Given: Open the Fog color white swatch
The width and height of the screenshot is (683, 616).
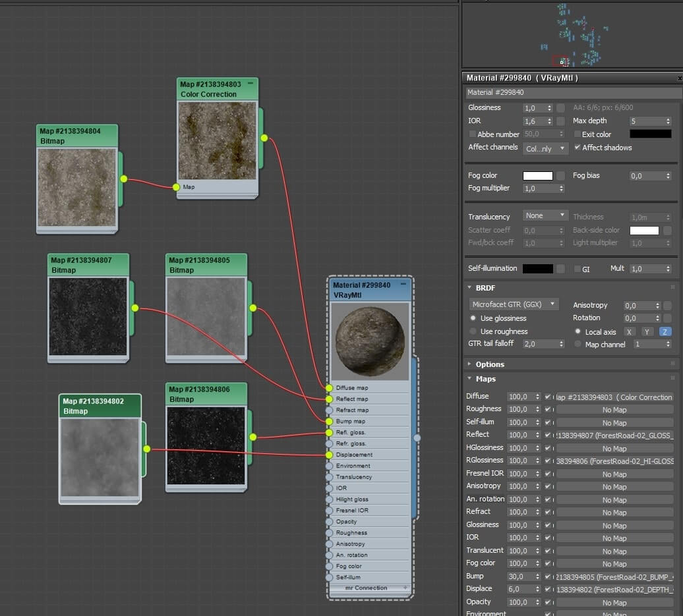Looking at the screenshot, I should click(537, 176).
